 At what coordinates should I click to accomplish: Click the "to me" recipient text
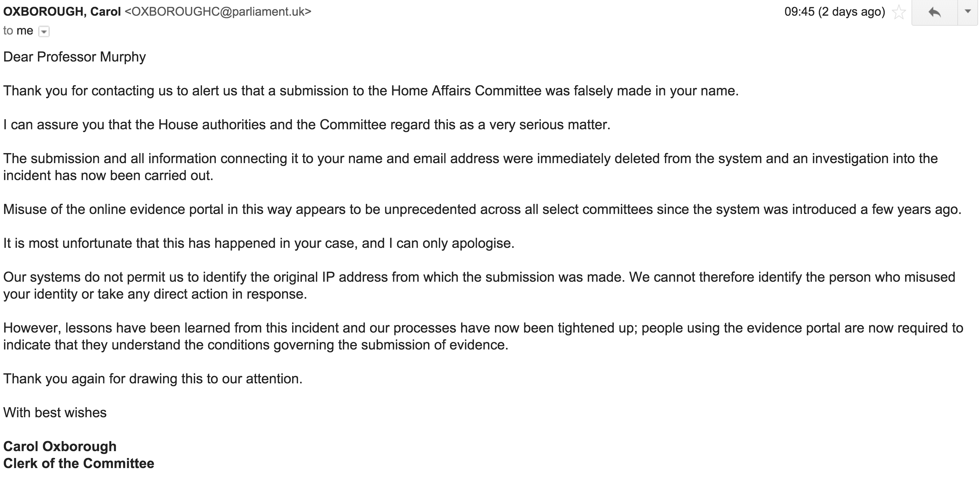[x=18, y=31]
